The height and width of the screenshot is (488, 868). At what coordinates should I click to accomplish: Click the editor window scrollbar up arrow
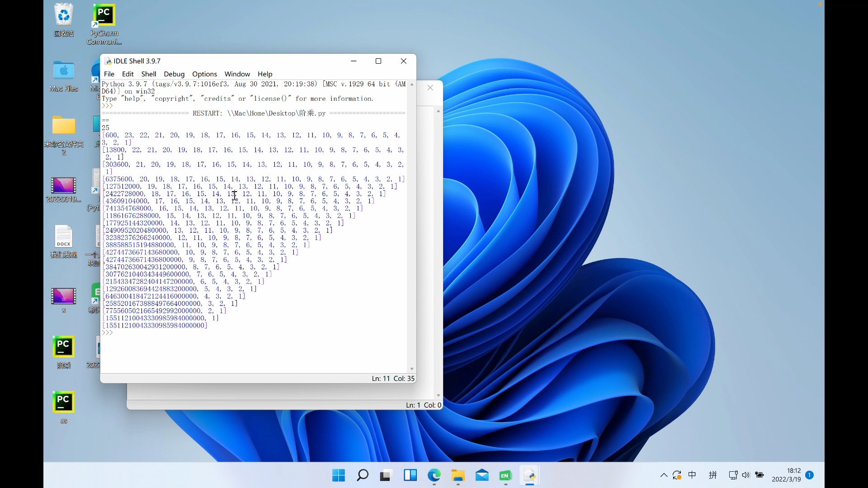pos(438,111)
